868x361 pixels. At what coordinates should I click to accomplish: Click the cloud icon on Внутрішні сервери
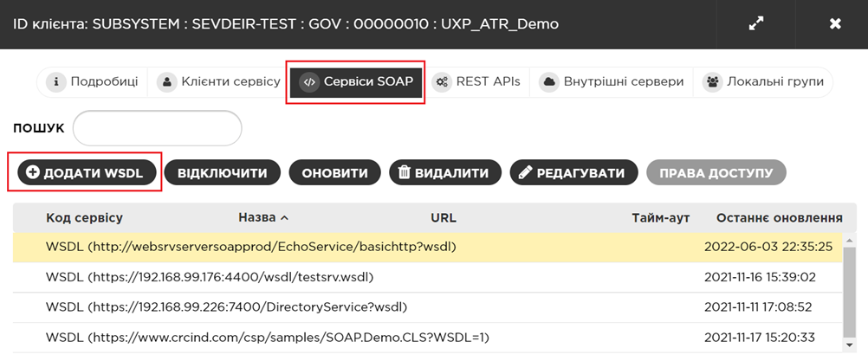click(x=548, y=82)
